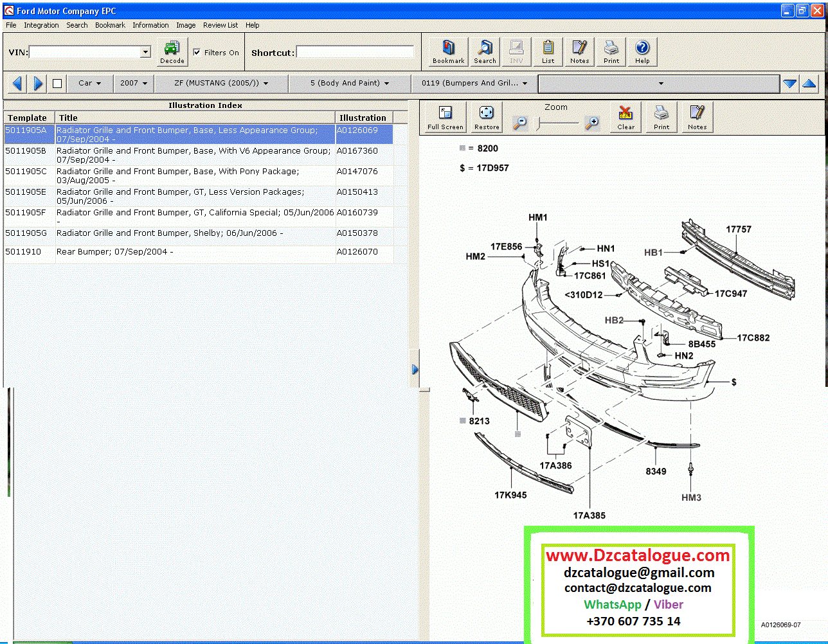Open the Bookmark toolbar button
The image size is (828, 644).
[448, 51]
